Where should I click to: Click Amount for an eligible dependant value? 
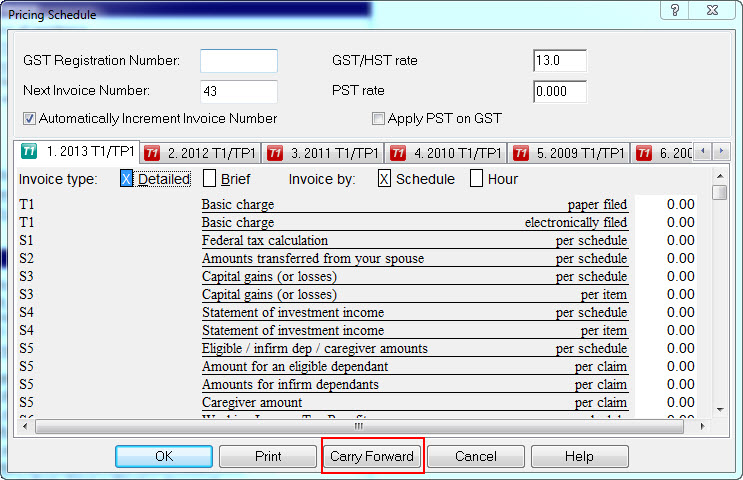click(x=666, y=366)
